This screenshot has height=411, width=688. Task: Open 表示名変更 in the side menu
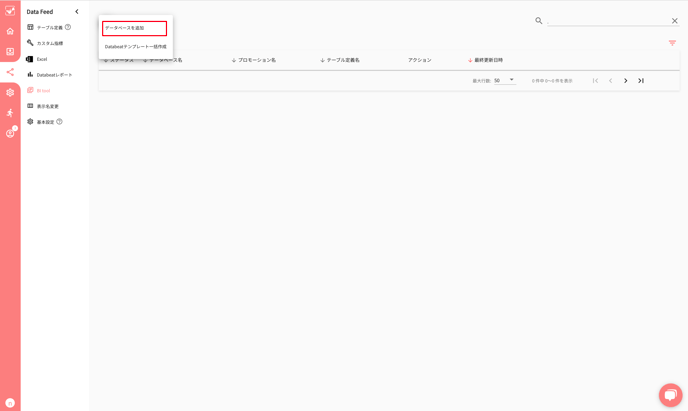(x=48, y=106)
